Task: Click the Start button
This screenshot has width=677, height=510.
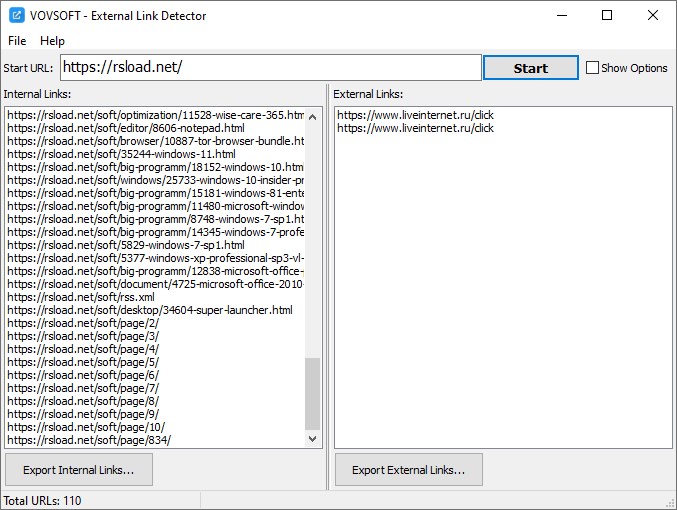Action: (531, 68)
